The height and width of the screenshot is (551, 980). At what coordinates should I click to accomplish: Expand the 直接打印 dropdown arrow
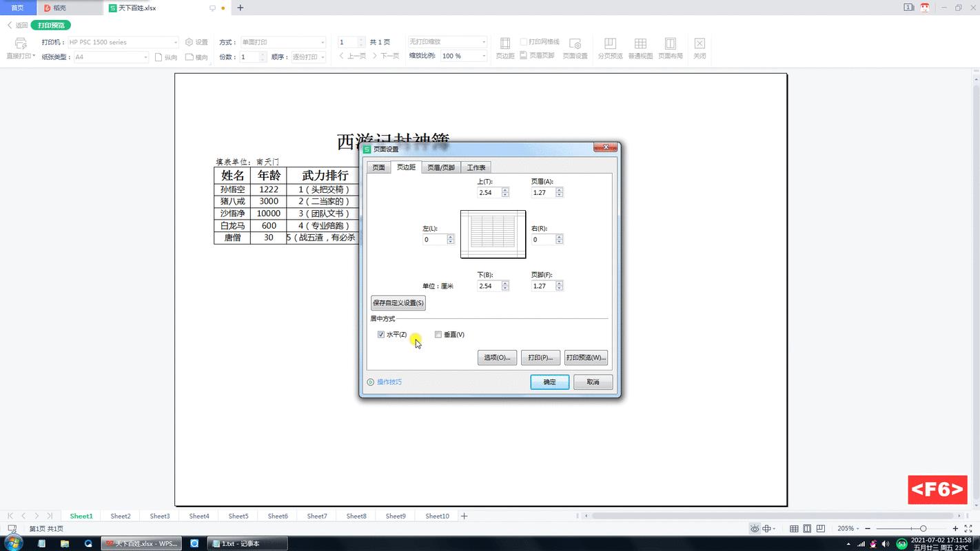(x=34, y=56)
